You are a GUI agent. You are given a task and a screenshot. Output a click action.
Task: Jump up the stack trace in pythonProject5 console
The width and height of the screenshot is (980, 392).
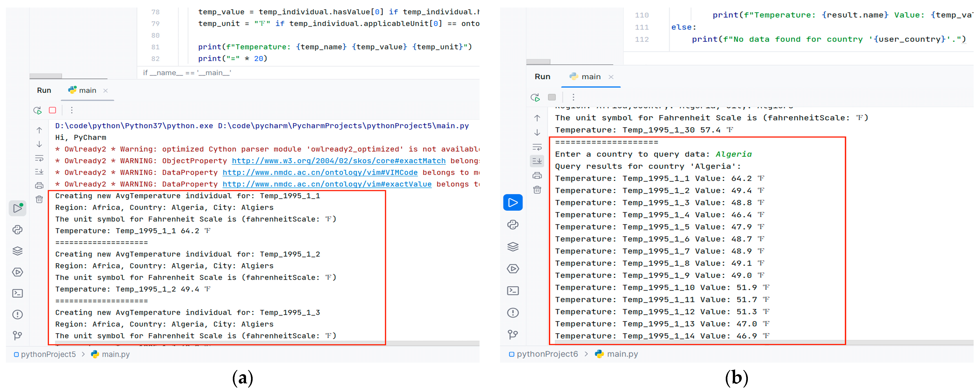point(39,130)
